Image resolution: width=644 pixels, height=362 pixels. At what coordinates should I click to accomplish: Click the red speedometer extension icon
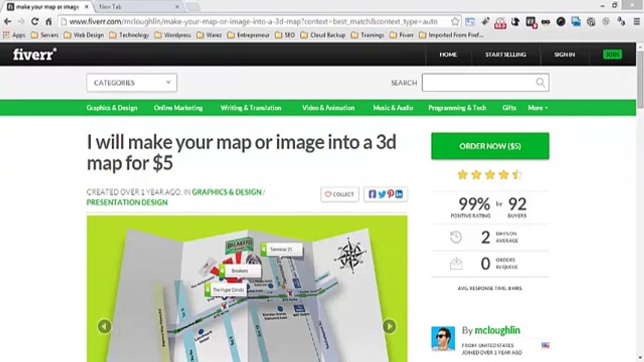click(x=500, y=22)
